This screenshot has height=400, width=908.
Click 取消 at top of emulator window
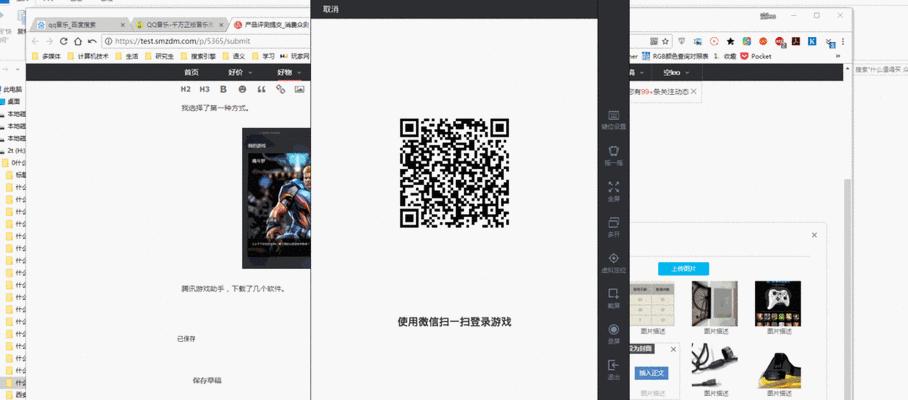tap(331, 9)
